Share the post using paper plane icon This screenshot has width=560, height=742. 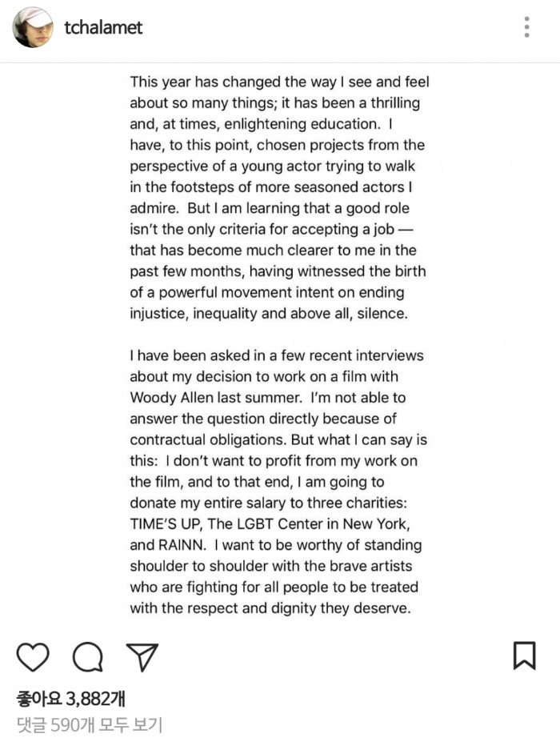point(142,656)
